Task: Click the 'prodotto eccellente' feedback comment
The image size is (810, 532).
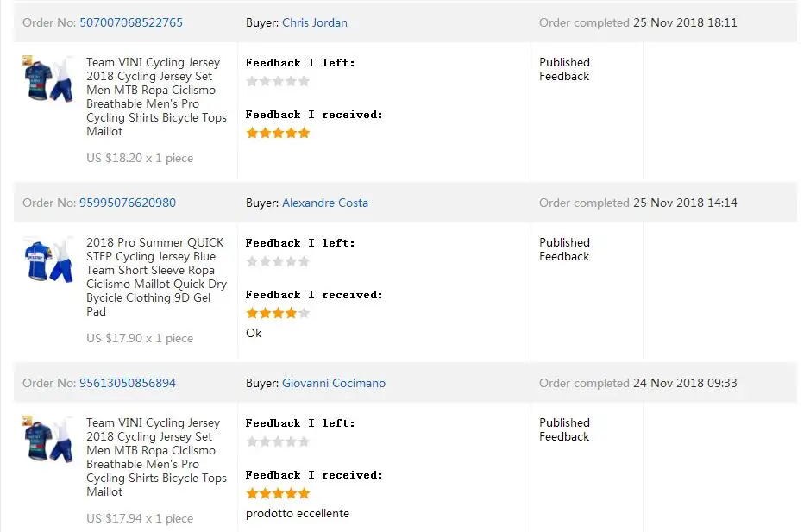Action: tap(298, 513)
